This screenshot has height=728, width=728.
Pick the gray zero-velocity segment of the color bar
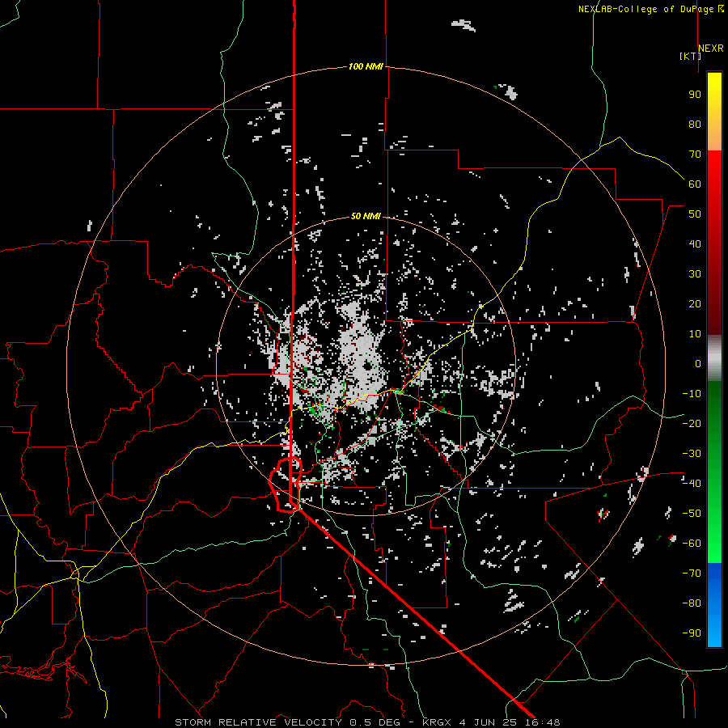(714, 358)
